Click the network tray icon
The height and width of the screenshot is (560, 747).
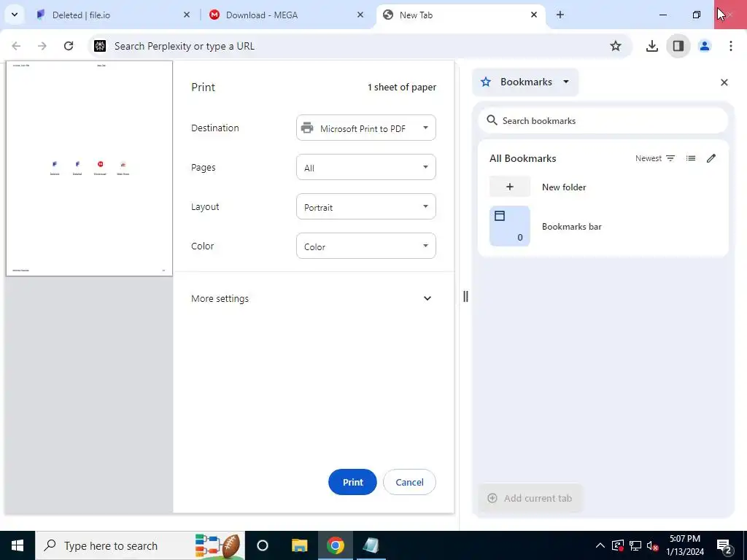point(635,545)
